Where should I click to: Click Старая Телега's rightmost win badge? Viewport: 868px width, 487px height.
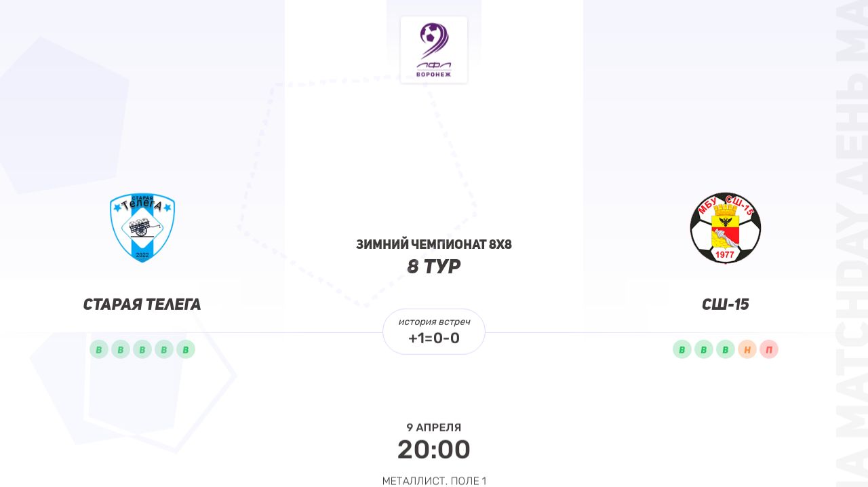[x=186, y=349]
